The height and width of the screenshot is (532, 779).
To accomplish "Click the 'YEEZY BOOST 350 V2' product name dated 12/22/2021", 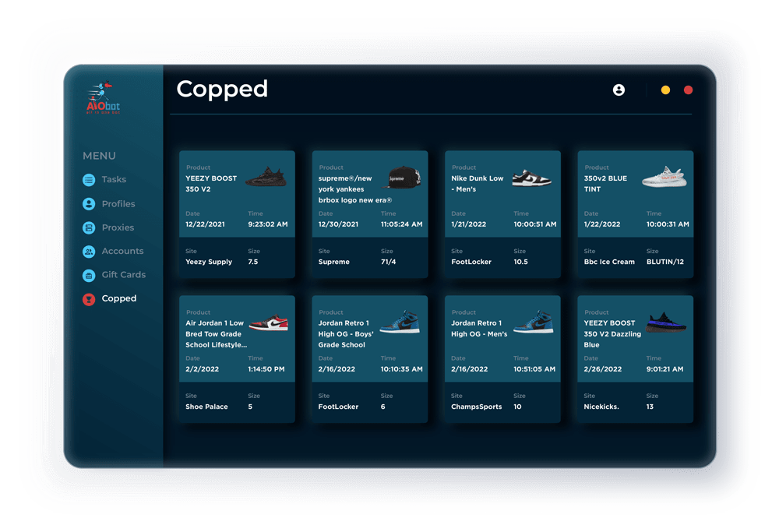I will click(211, 184).
